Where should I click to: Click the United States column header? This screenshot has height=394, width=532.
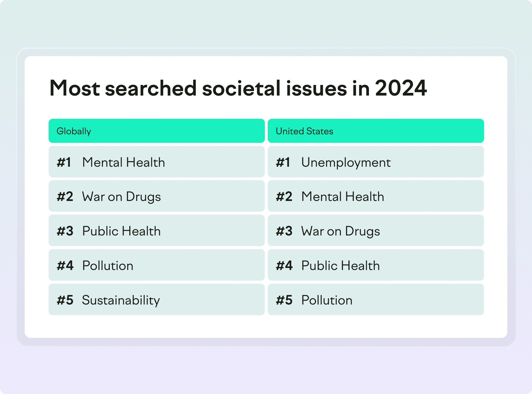(x=376, y=131)
